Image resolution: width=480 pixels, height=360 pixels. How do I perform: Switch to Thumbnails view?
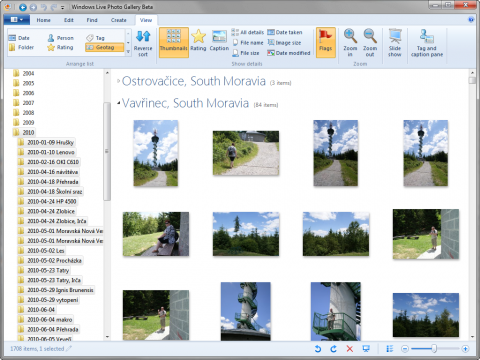pos(174,43)
